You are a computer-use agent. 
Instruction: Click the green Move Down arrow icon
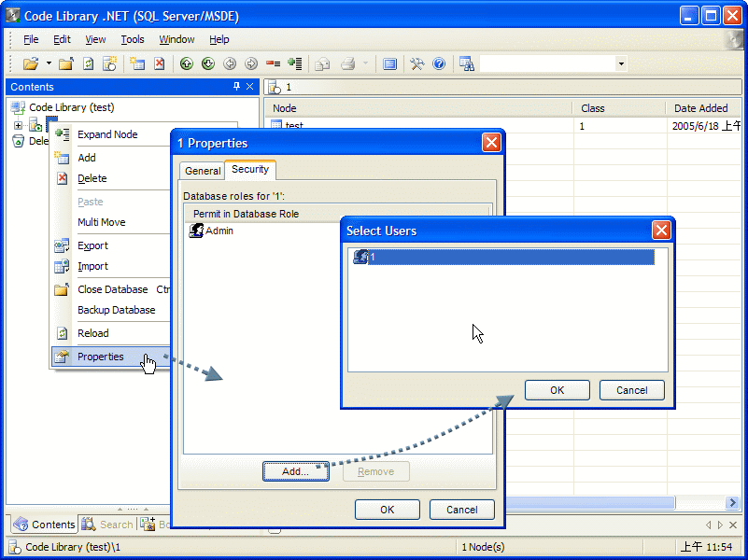[x=208, y=63]
